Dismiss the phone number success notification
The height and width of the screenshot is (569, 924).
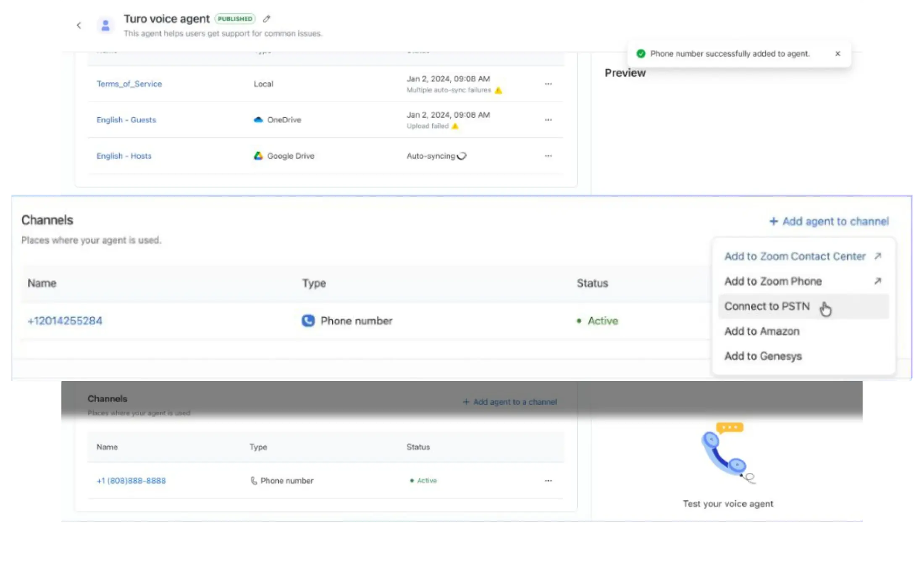837,54
